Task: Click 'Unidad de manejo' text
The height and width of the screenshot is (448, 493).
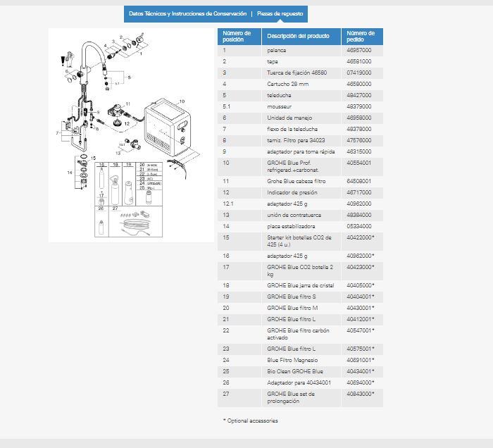Action: [289, 118]
